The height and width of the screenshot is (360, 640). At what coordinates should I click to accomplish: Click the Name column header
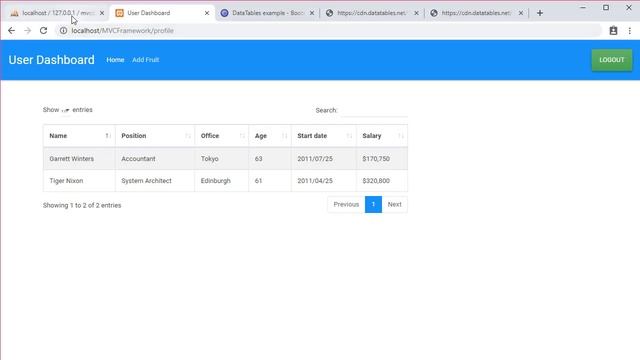(79, 136)
